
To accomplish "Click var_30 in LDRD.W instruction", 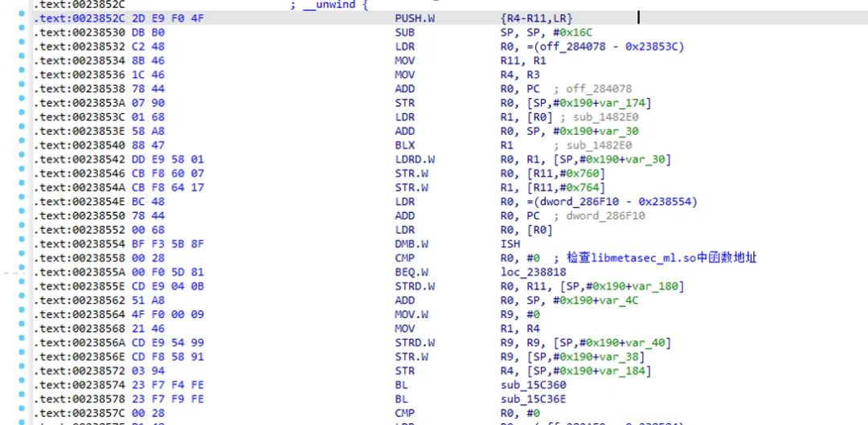I will (646, 159).
